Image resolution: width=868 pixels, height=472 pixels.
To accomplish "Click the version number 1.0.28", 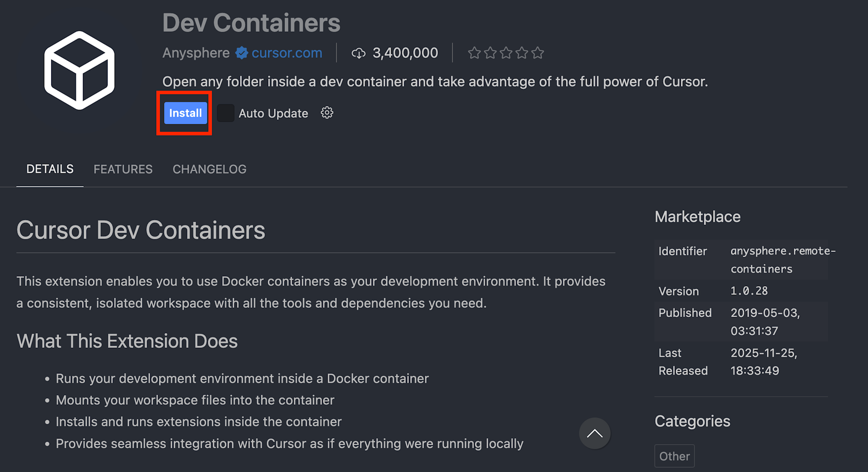I will 749,291.
